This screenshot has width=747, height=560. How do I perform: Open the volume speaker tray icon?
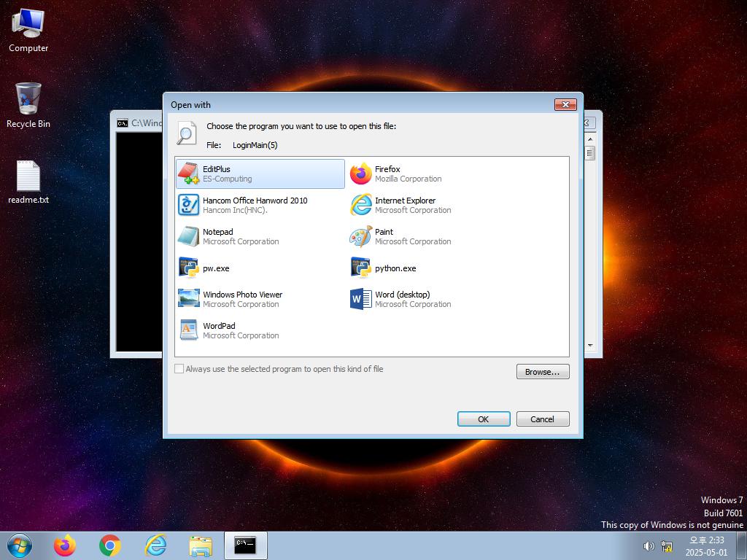click(x=649, y=546)
